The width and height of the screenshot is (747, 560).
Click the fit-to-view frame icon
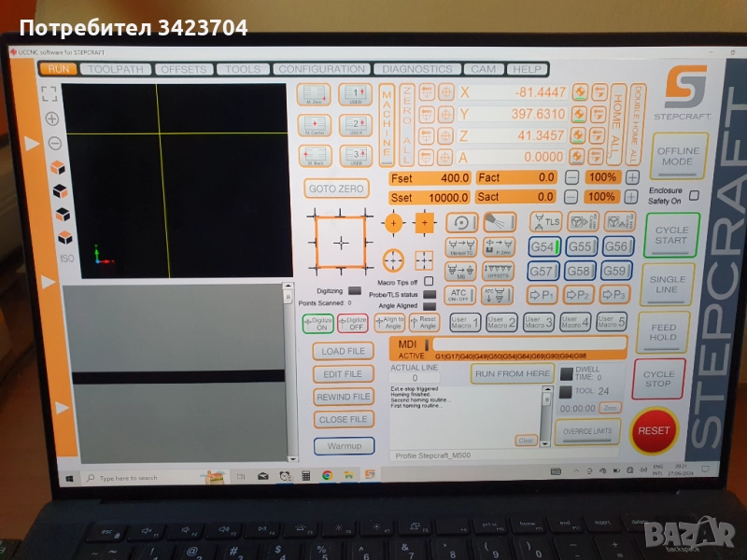[x=49, y=93]
